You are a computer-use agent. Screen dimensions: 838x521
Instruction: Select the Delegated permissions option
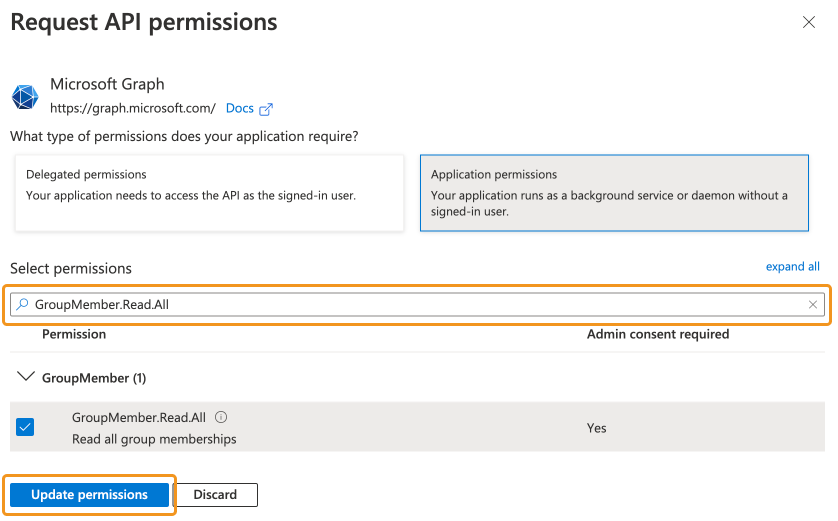209,193
